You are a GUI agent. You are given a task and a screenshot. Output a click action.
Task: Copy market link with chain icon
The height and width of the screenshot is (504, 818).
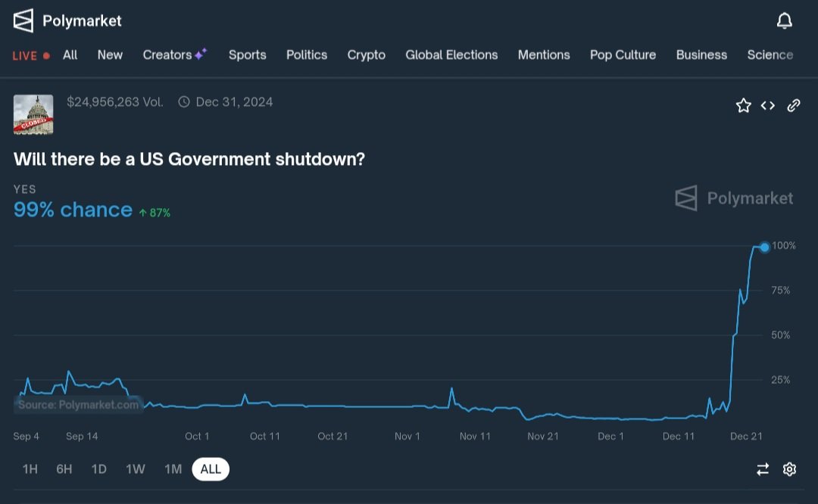pos(794,105)
